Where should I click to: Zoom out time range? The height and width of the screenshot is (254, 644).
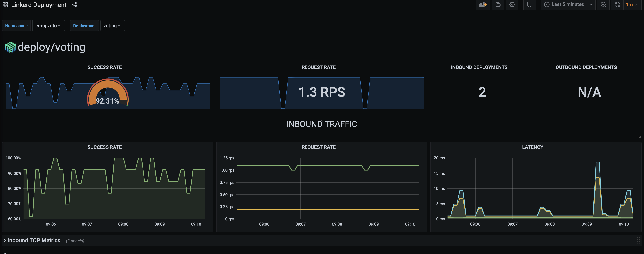click(x=603, y=5)
